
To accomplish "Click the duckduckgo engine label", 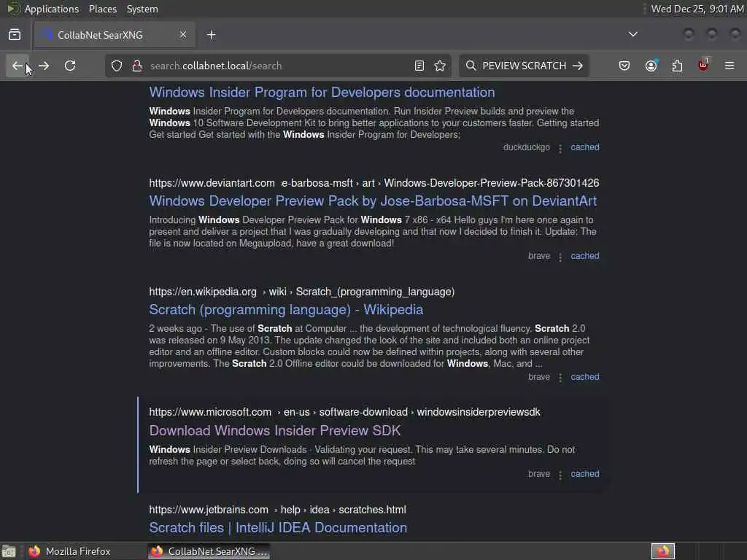I will pos(527,147).
